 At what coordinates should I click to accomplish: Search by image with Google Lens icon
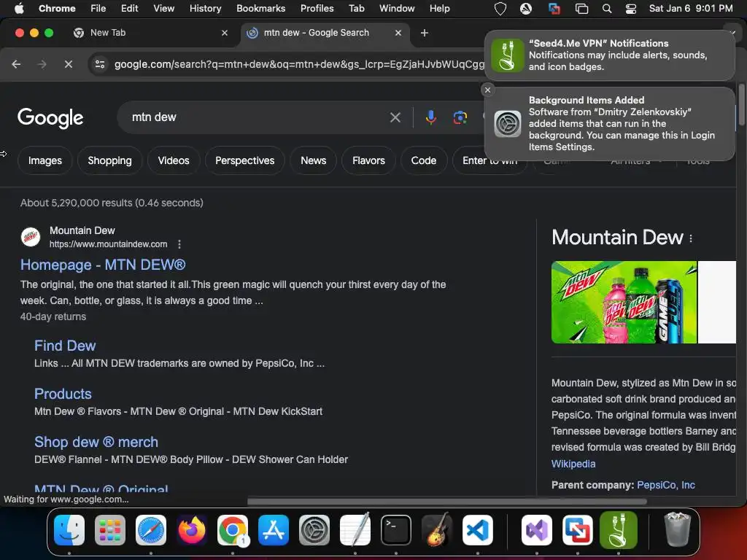click(460, 117)
